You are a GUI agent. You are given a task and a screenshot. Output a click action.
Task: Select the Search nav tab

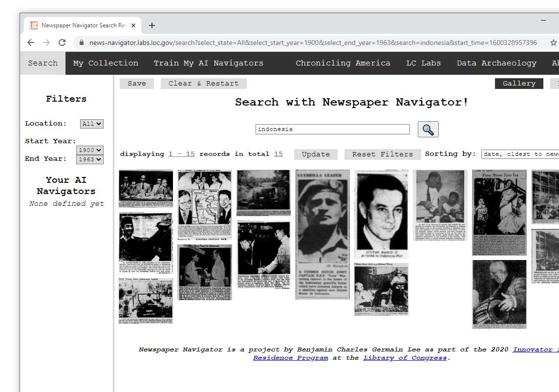(x=43, y=63)
